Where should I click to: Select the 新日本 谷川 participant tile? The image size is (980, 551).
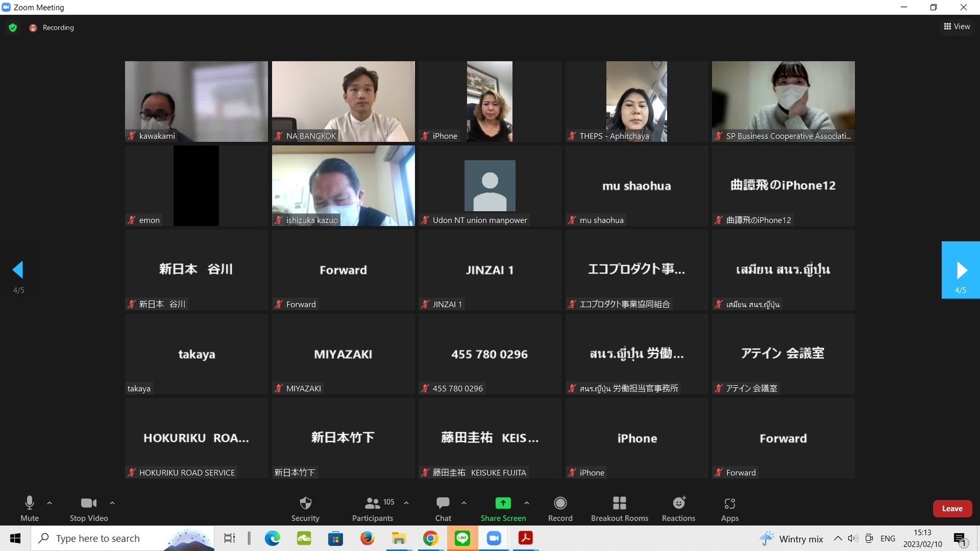coord(196,270)
